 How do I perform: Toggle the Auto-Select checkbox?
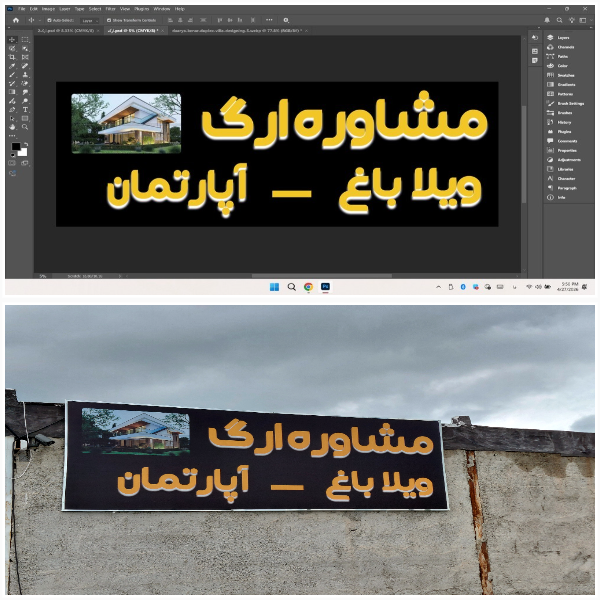(49, 20)
